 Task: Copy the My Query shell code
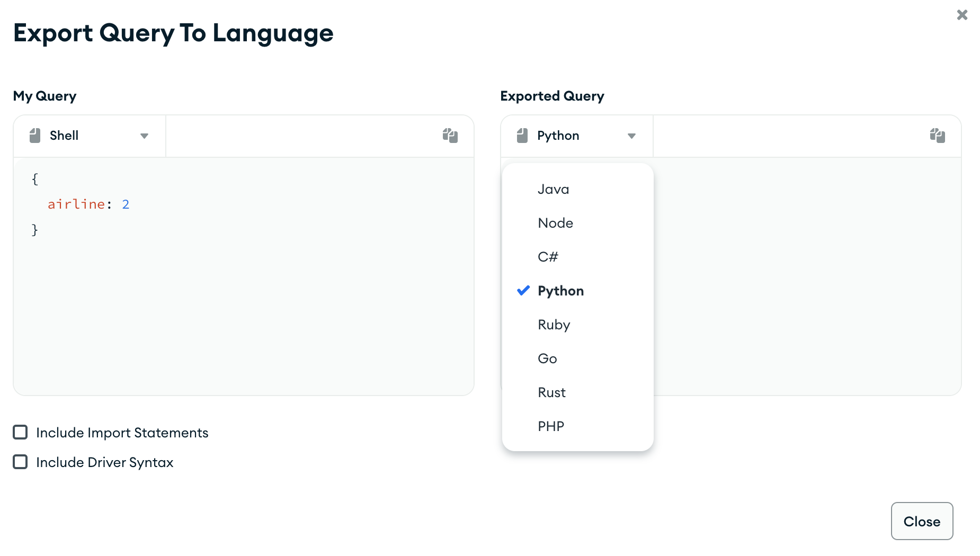coord(450,136)
